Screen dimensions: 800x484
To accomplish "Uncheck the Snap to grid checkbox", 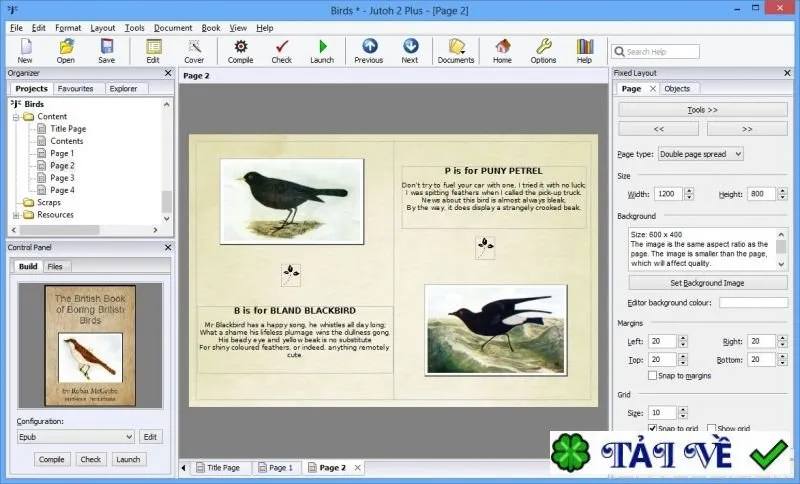I will pyautogui.click(x=652, y=428).
